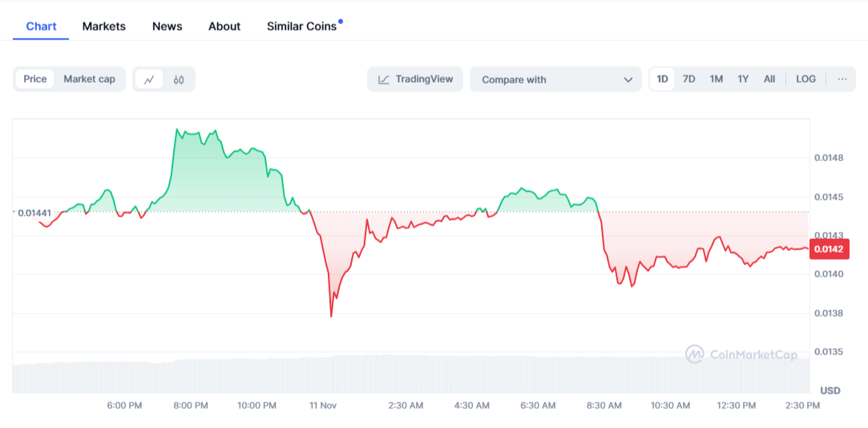Show the 1M time range

point(717,79)
